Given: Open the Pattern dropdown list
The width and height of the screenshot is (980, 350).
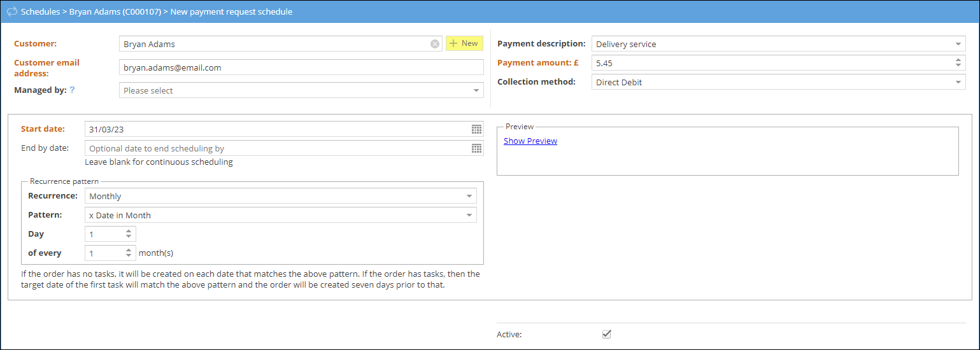Looking at the screenshot, I should tap(469, 216).
